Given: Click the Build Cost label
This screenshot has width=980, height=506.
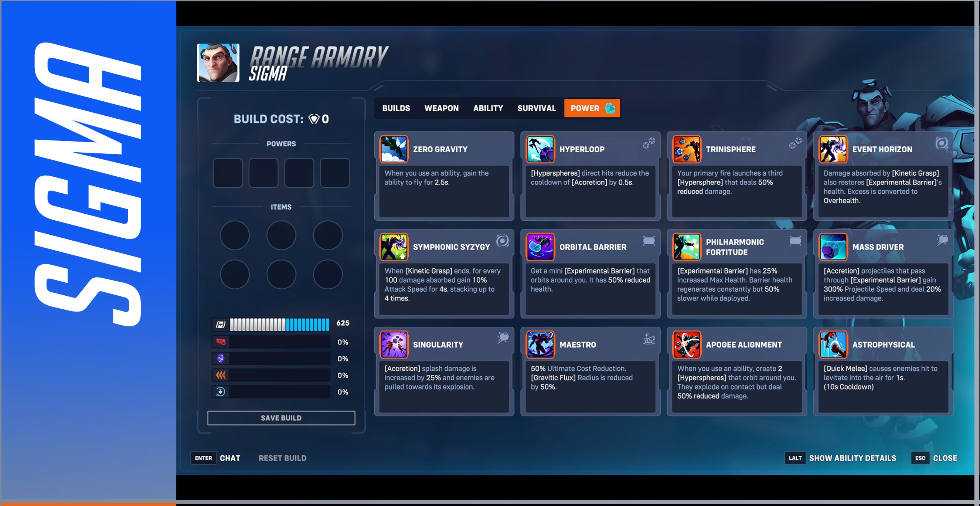Looking at the screenshot, I should (269, 119).
